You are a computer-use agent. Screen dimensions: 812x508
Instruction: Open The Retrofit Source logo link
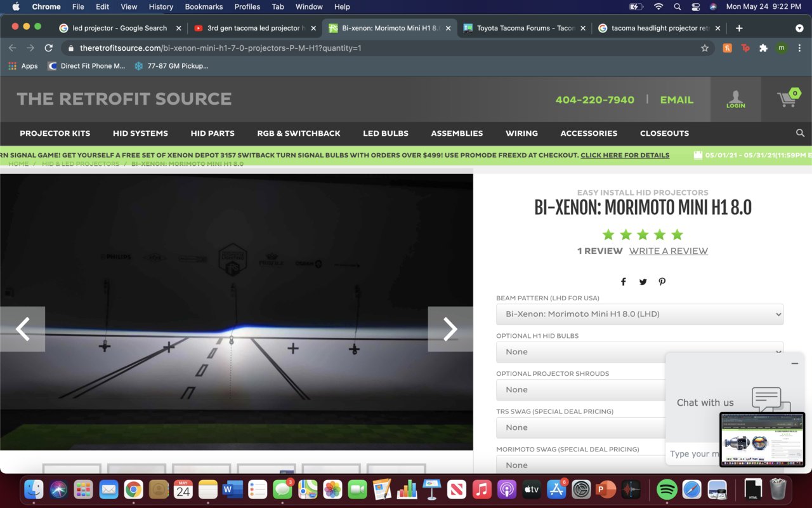(x=124, y=99)
